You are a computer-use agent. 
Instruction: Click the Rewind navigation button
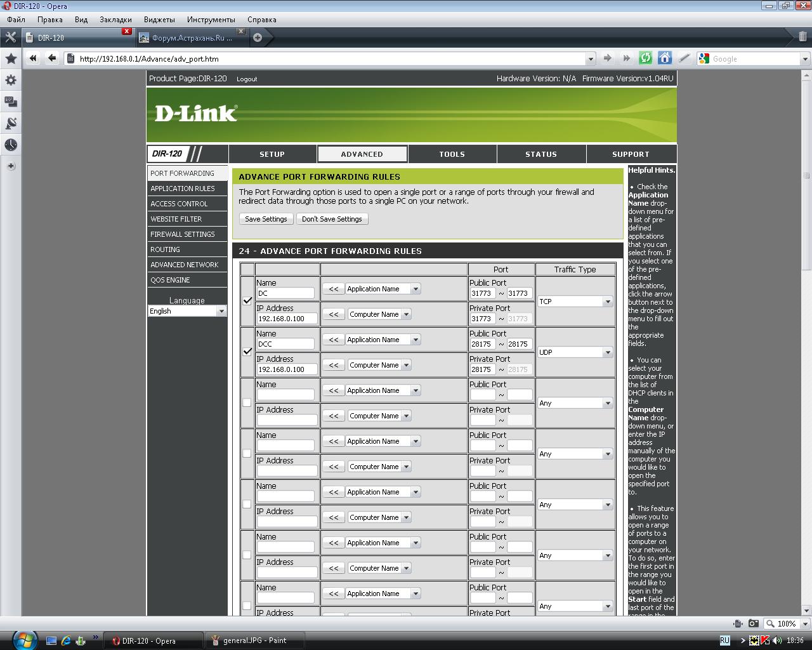pos(33,58)
